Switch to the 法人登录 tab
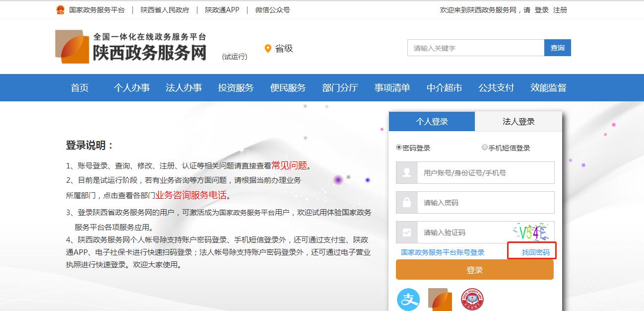The image size is (644, 311). [518, 121]
